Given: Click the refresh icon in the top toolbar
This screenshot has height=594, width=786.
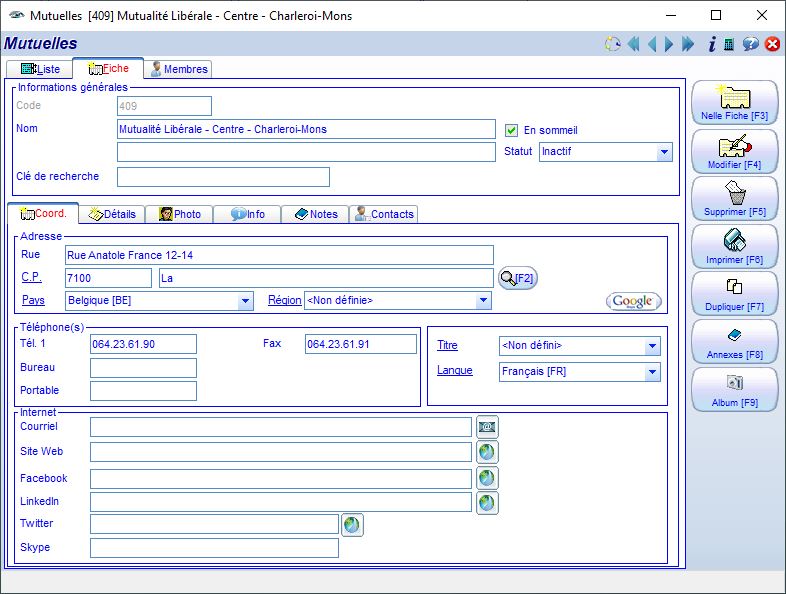Looking at the screenshot, I should (612, 44).
